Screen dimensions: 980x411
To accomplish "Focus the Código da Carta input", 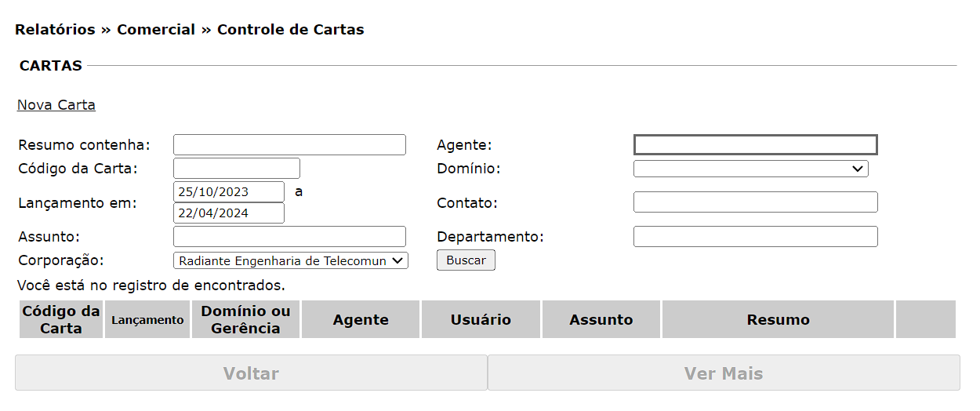I will [x=237, y=169].
